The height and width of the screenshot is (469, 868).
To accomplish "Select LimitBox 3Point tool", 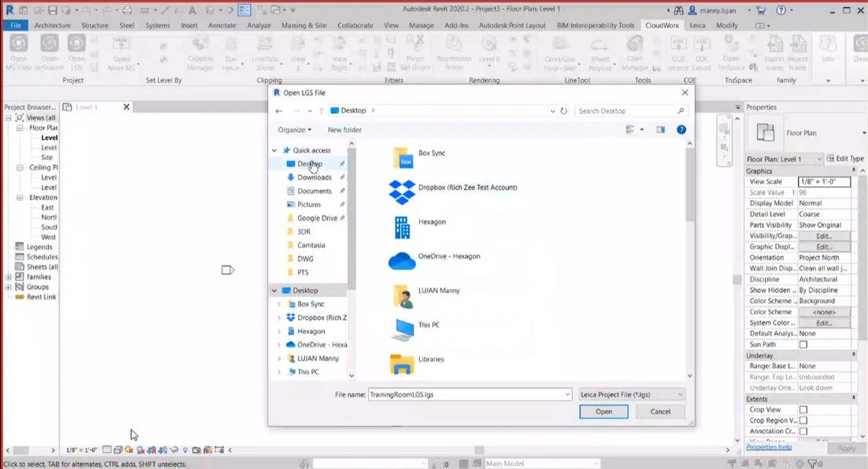I will coord(265,53).
